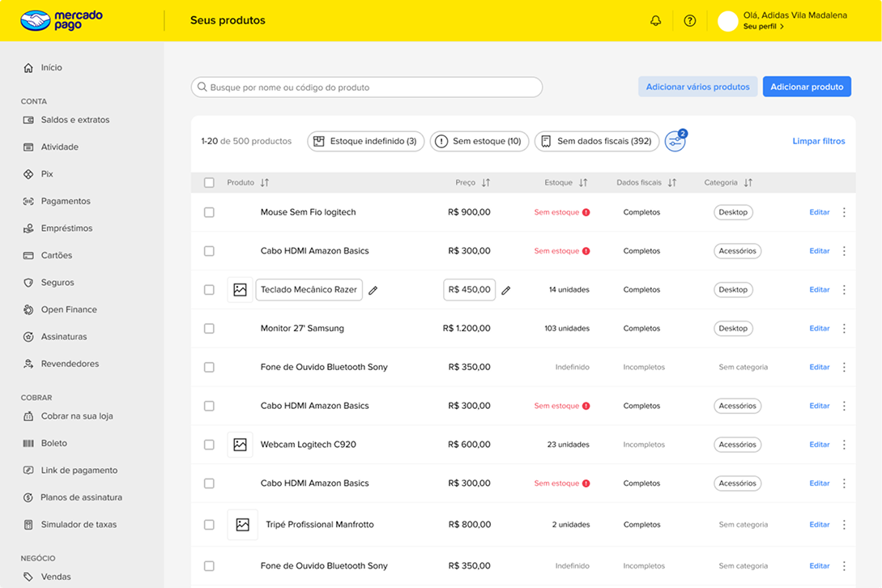
Task: Sort table by Estoque column
Action: [583, 182]
